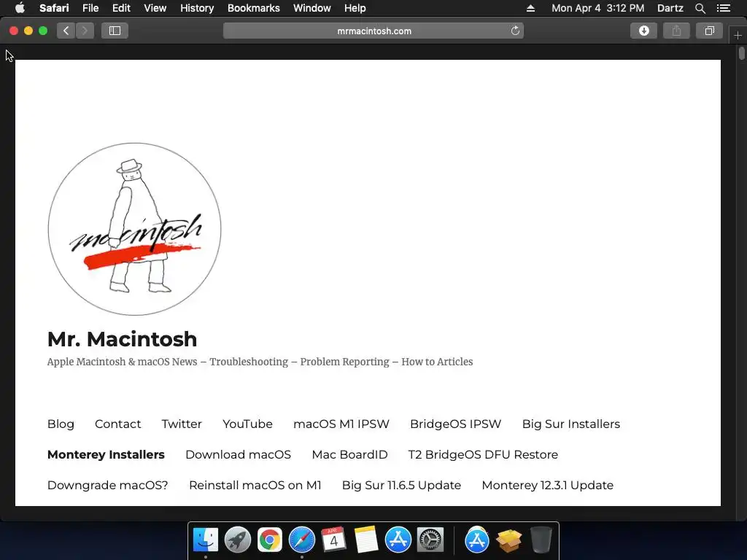Launch Google Chrome from the Dock

tap(270, 540)
